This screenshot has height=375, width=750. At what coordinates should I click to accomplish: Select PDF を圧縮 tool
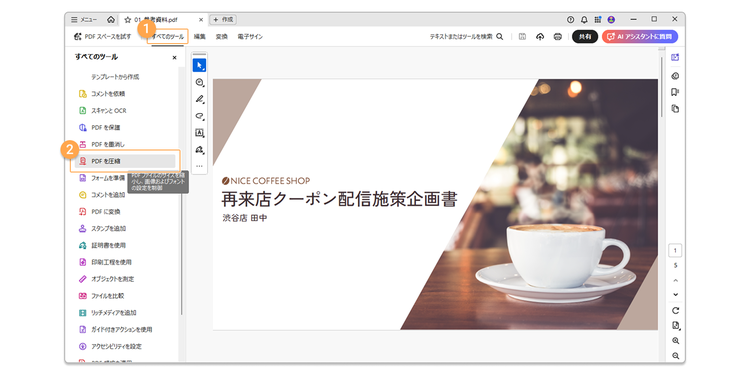coord(125,161)
